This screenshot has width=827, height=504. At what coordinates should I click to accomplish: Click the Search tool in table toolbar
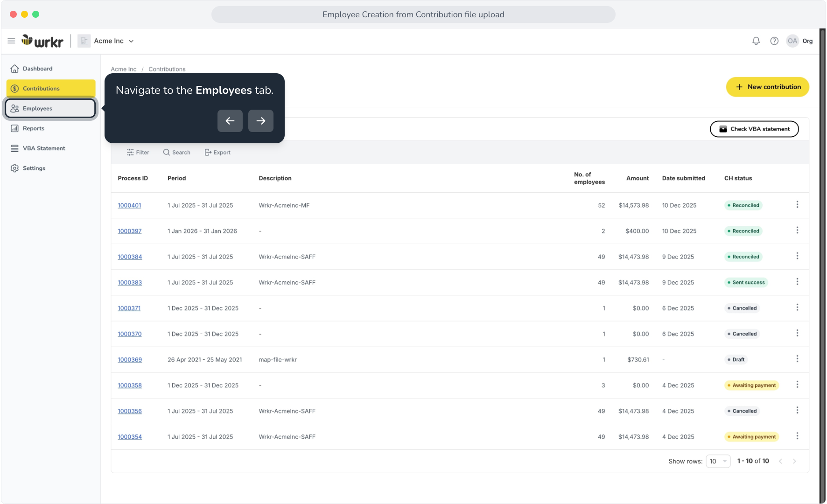pyautogui.click(x=176, y=153)
